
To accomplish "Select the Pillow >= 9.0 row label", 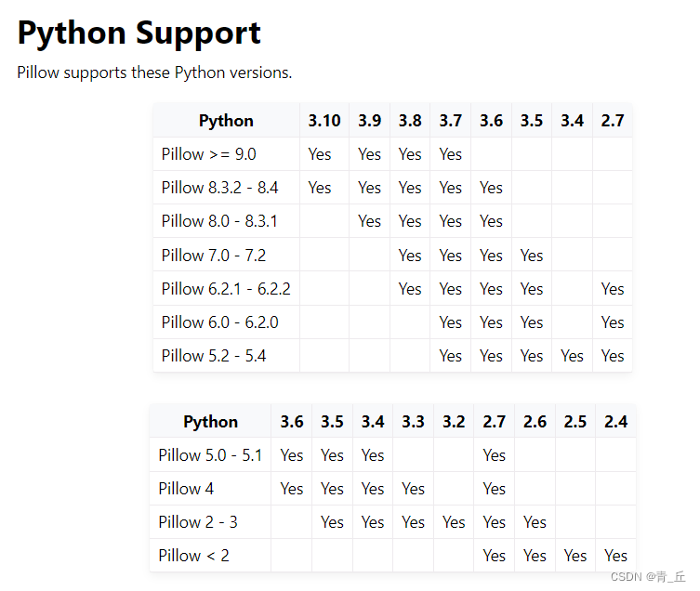I will pos(208,154).
